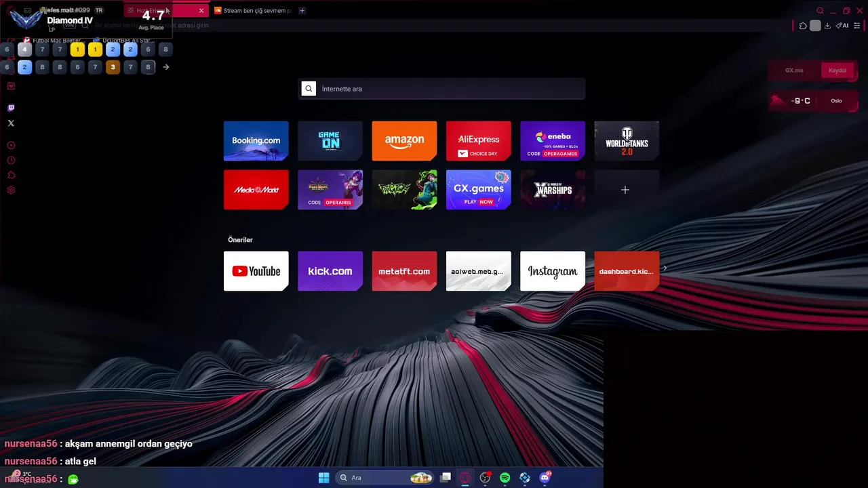Open the sidebar history clock icon
The height and width of the screenshot is (488, 868).
tap(11, 161)
